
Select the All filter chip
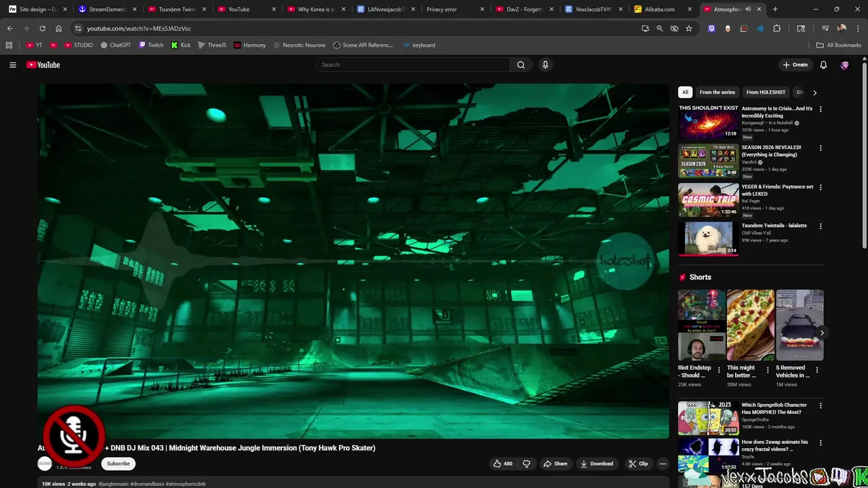coord(685,92)
